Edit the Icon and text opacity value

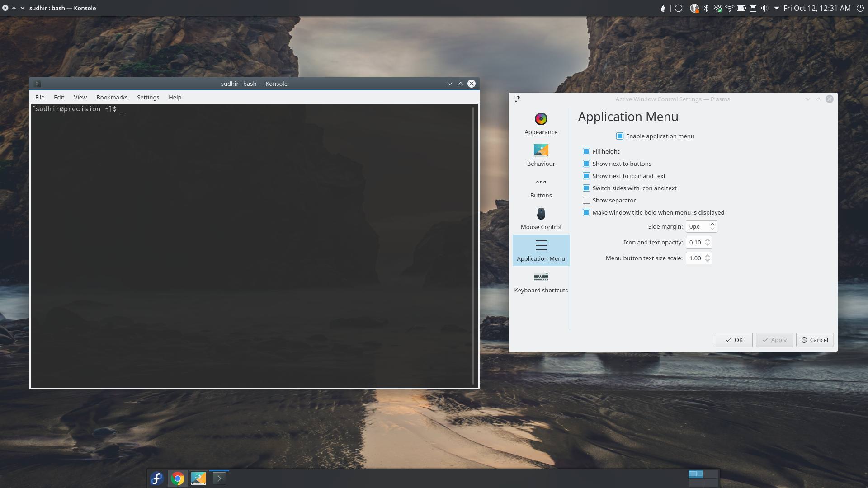[696, 242]
